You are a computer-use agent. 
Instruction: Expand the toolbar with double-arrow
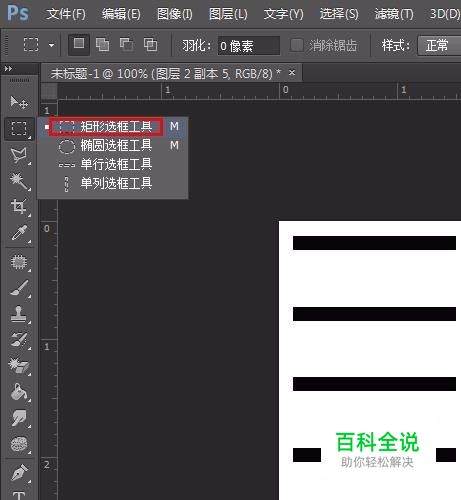click(8, 69)
